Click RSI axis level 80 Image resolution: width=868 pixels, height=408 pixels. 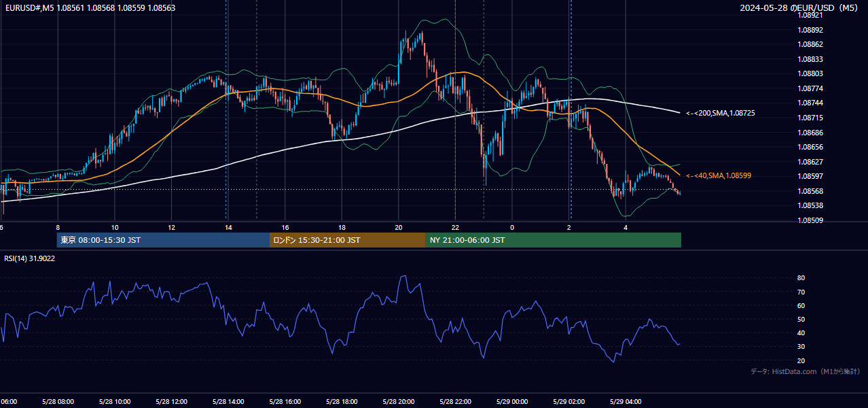click(801, 278)
